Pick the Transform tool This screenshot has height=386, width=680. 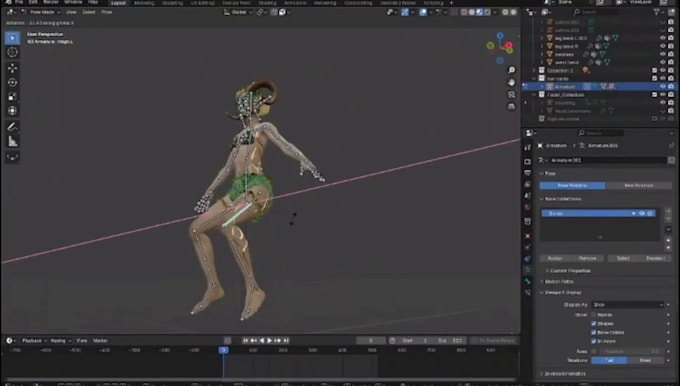12,111
